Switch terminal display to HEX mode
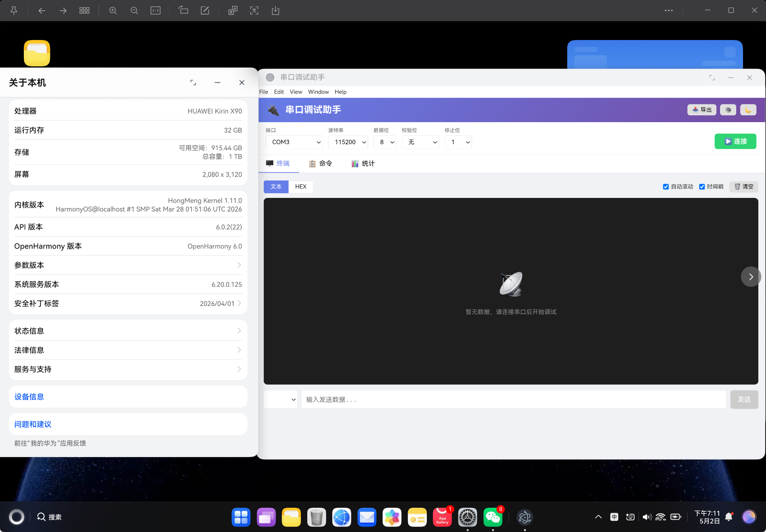This screenshot has width=766, height=532. click(x=301, y=187)
